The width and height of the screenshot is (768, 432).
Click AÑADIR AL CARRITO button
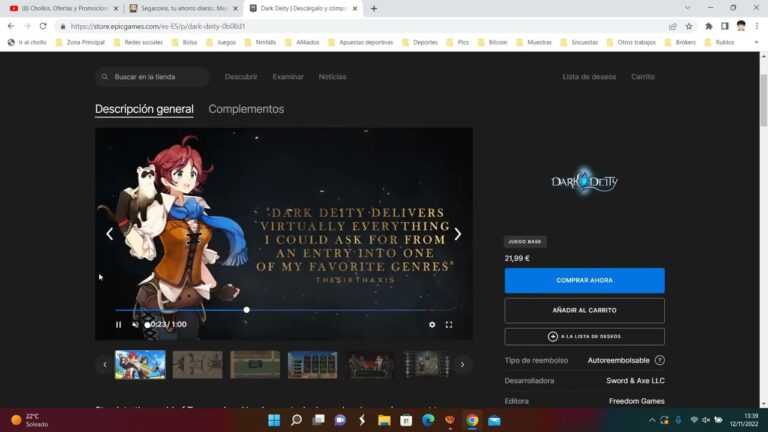coord(584,311)
